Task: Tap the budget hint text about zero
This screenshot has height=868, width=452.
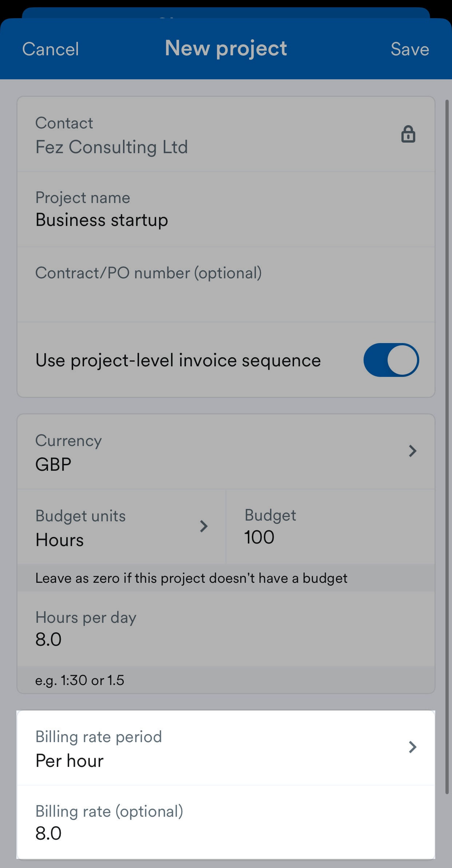Action: (191, 578)
